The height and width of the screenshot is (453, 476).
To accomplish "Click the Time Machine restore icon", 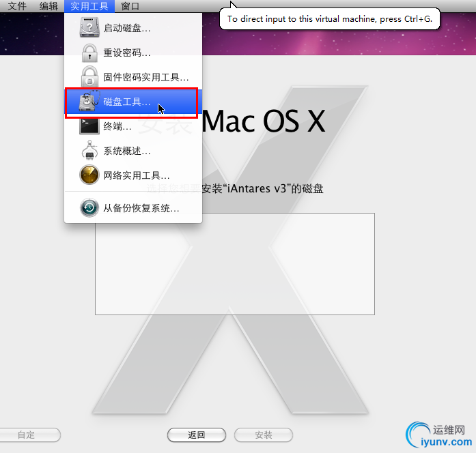I will point(89,207).
